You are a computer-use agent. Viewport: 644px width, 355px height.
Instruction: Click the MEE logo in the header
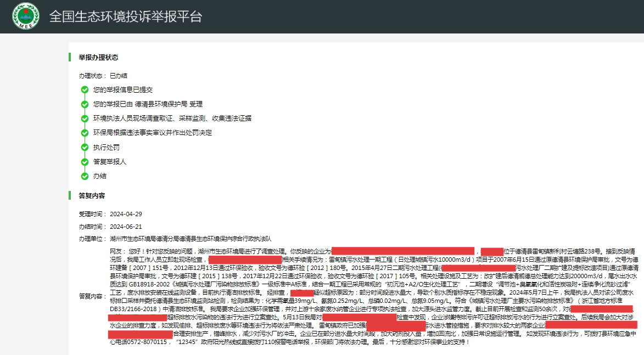coord(26,16)
